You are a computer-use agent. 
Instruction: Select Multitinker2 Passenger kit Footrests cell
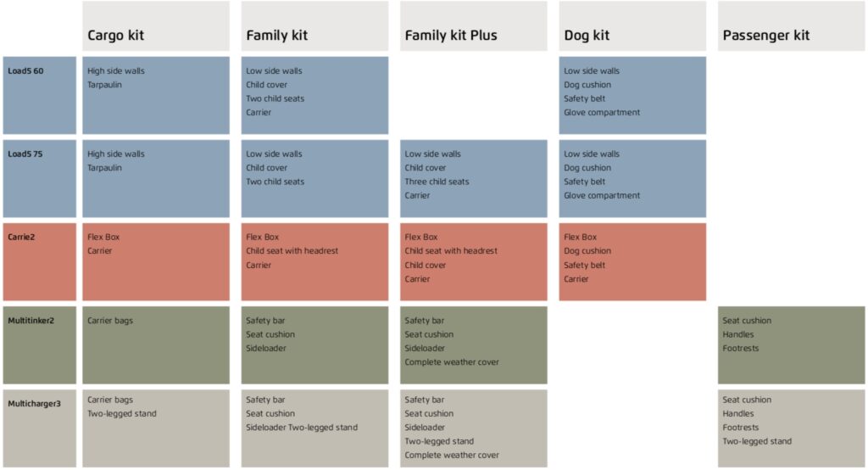[791, 344]
